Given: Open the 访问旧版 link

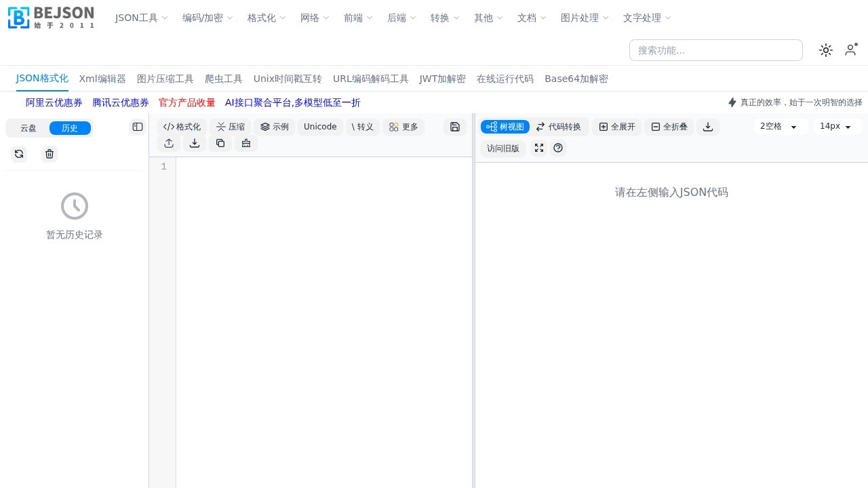Looking at the screenshot, I should click(x=502, y=148).
